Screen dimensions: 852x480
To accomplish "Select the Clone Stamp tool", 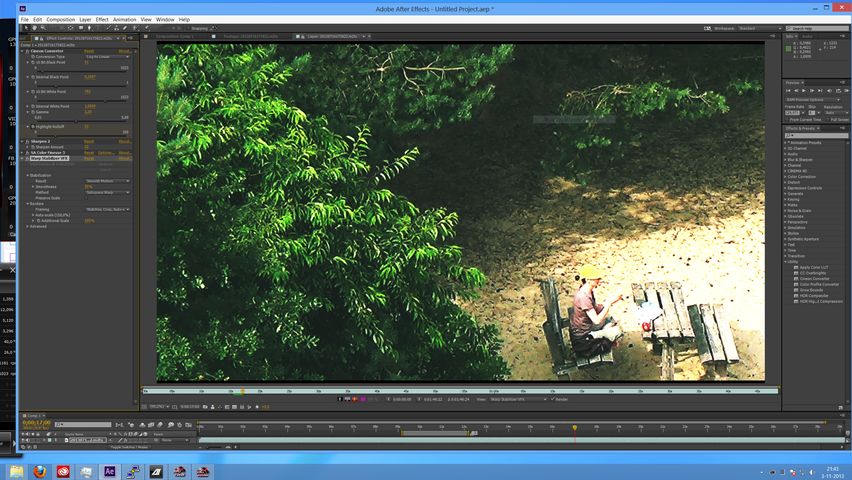I will tap(116, 28).
